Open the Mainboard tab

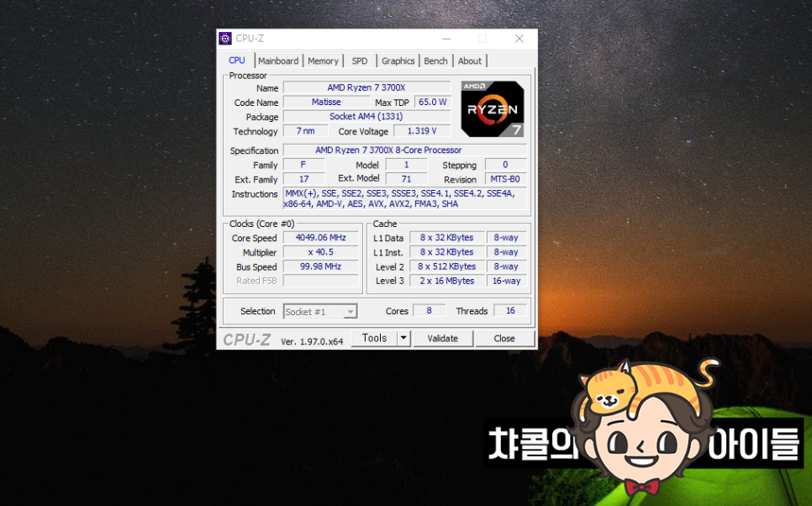click(278, 61)
